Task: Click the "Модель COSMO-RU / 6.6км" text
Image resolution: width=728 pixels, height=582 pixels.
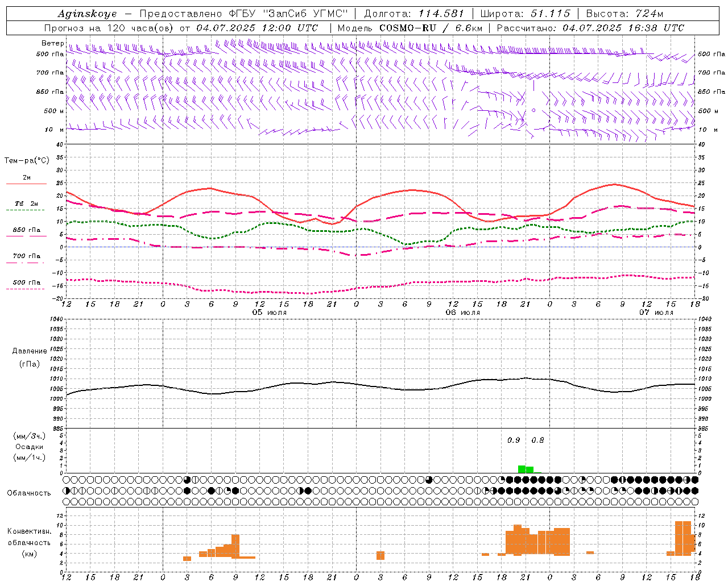Action: click(410, 28)
